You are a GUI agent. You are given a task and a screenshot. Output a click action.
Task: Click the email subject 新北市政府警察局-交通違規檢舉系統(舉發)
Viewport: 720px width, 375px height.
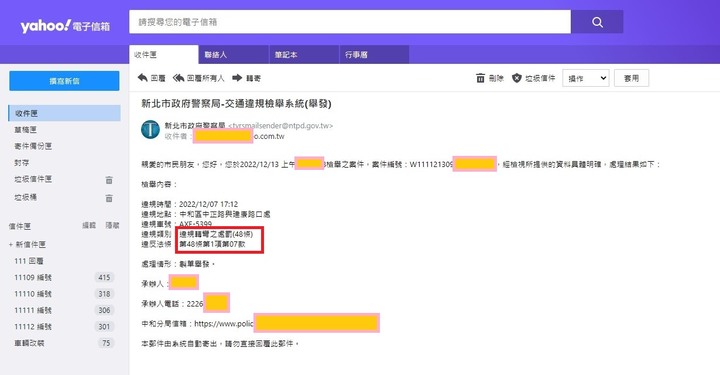pos(236,104)
